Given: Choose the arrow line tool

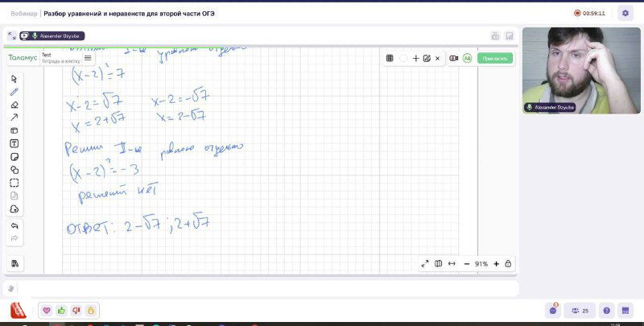Looking at the screenshot, I should click(x=14, y=118).
